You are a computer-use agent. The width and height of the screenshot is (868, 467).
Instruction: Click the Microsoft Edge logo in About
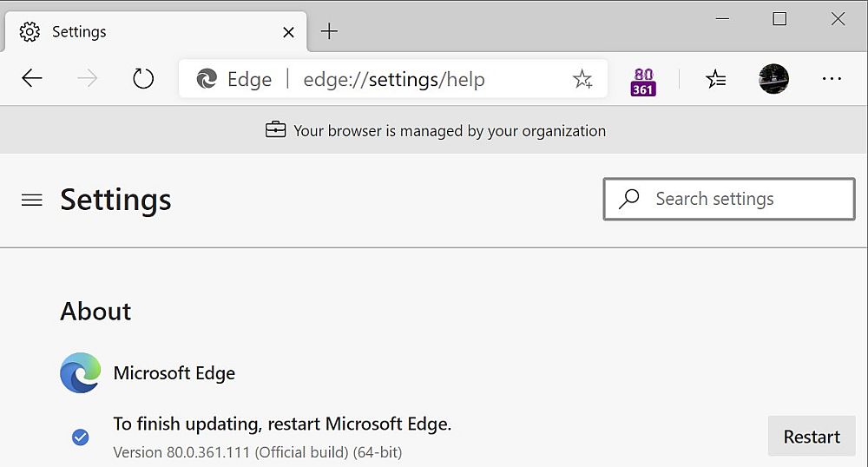81,373
